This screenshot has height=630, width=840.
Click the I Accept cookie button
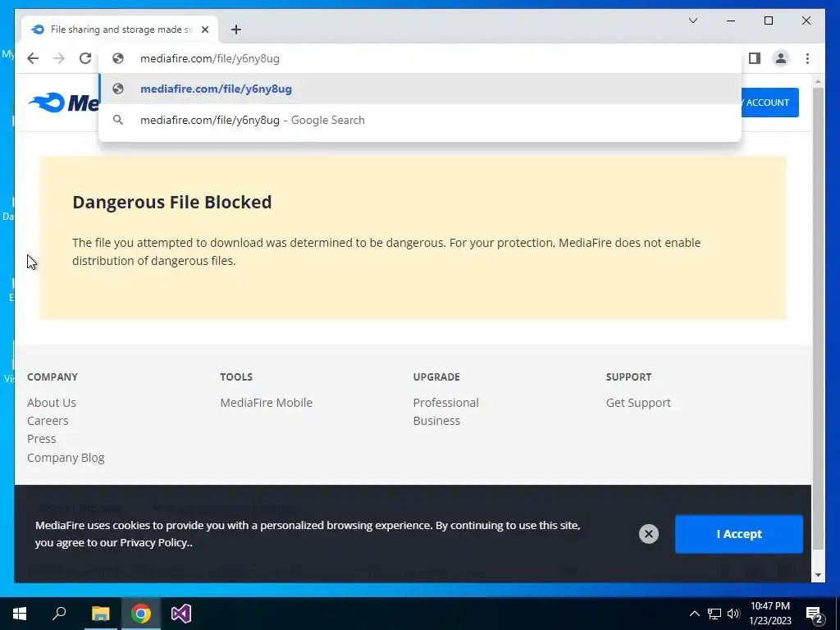pyautogui.click(x=739, y=534)
